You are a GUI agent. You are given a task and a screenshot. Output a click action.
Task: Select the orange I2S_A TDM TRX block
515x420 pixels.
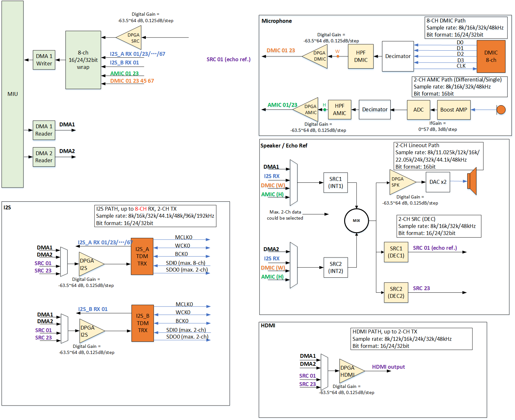tap(142, 256)
